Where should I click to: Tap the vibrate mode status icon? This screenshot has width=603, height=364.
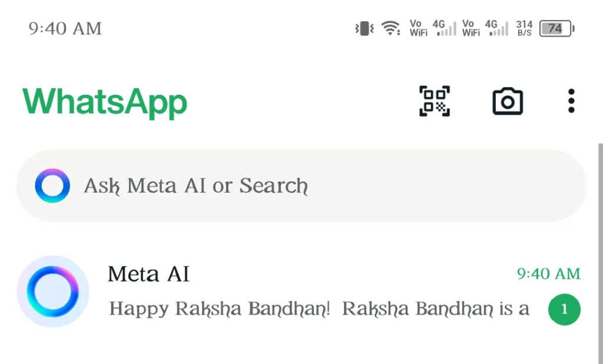click(x=364, y=28)
